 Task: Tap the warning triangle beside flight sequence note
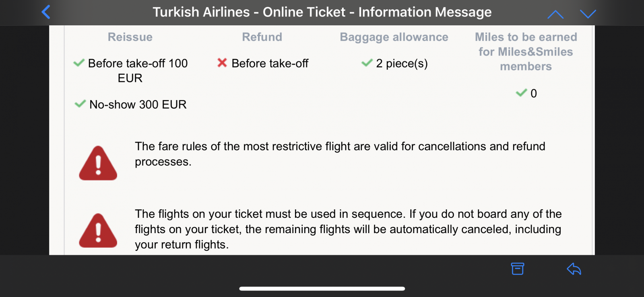(98, 230)
